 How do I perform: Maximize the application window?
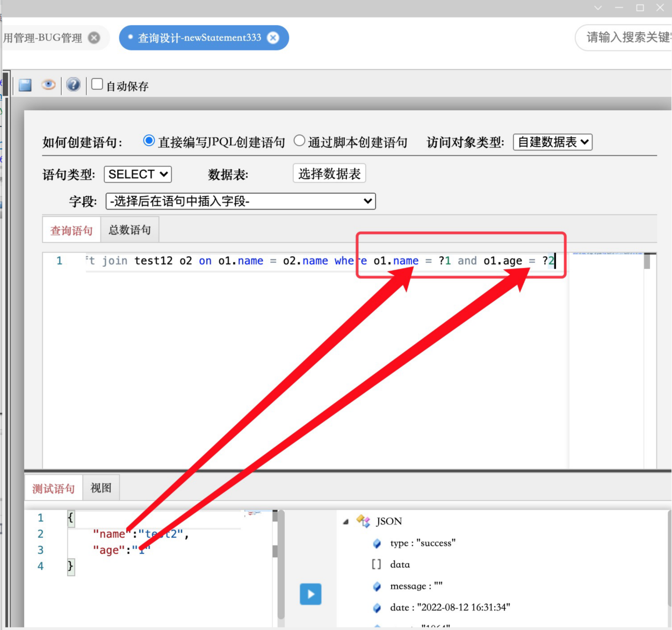tap(640, 8)
